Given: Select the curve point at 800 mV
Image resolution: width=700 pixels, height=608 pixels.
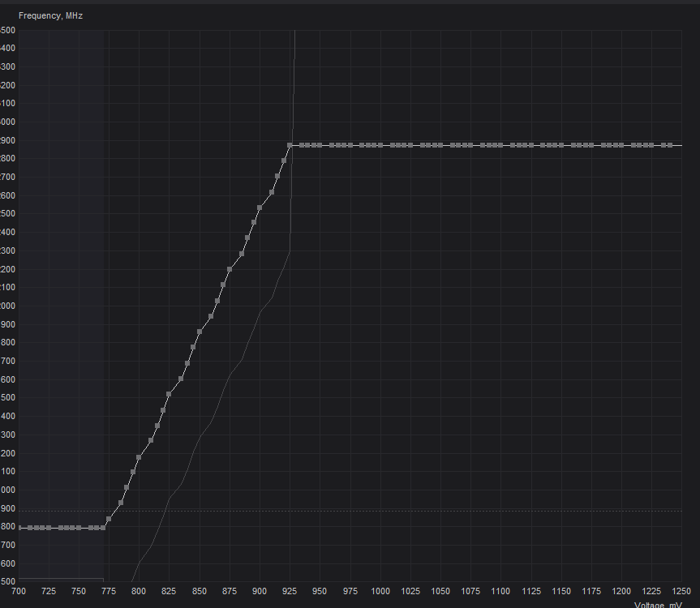Looking at the screenshot, I should click(139, 458).
